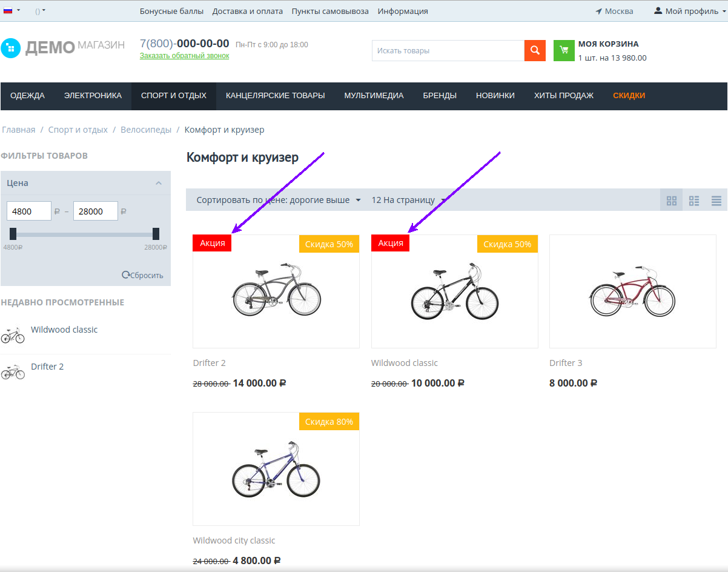The height and width of the screenshot is (572, 728).
Task: Open the Drifter 3 bicycle thumbnail
Action: [632, 291]
